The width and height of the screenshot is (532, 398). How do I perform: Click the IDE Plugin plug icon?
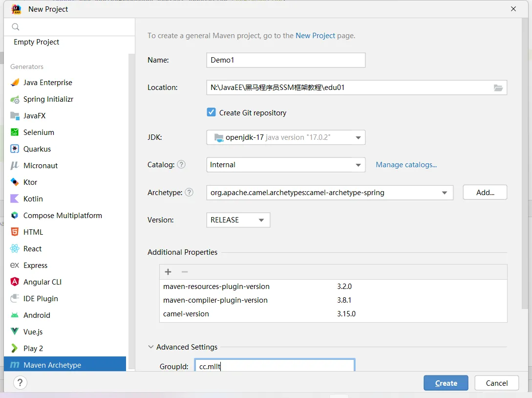click(15, 298)
